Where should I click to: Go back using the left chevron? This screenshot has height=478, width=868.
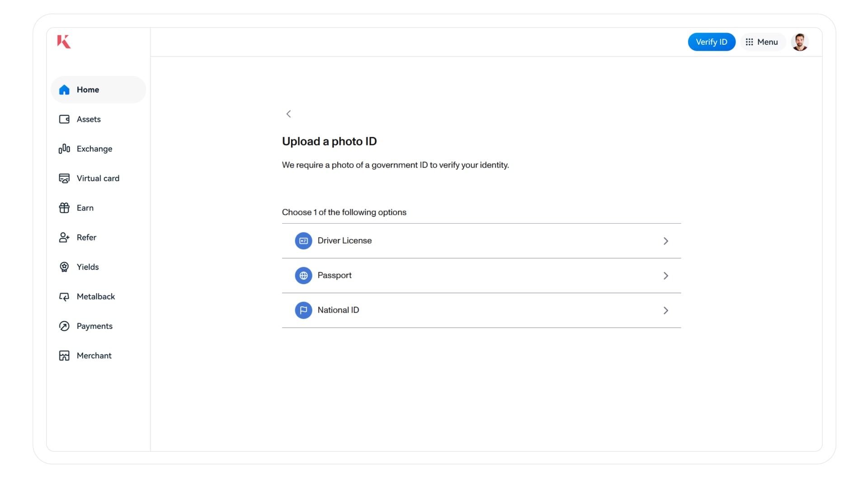coord(288,114)
